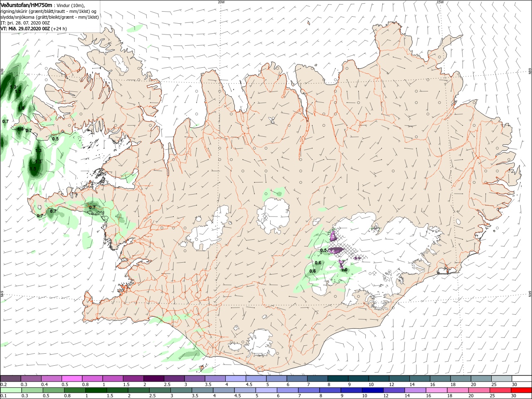Click the 20W longitude label at top
The image size is (532, 399).
pyautogui.click(x=221, y=2)
